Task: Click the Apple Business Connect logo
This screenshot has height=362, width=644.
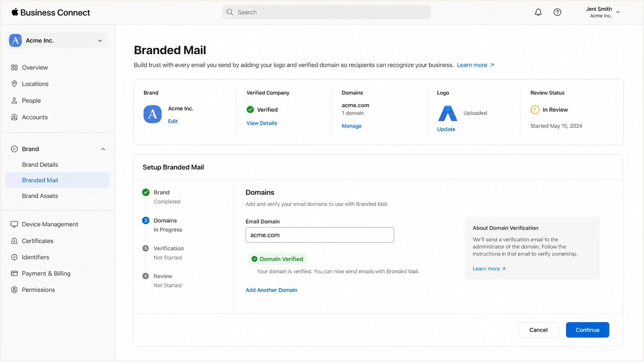Action: pyautogui.click(x=50, y=12)
